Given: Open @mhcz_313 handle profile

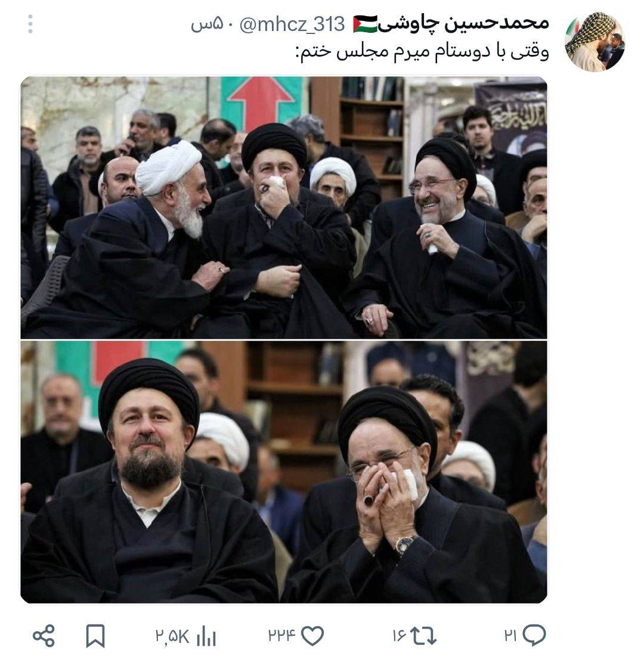Looking at the screenshot, I should coord(292,25).
